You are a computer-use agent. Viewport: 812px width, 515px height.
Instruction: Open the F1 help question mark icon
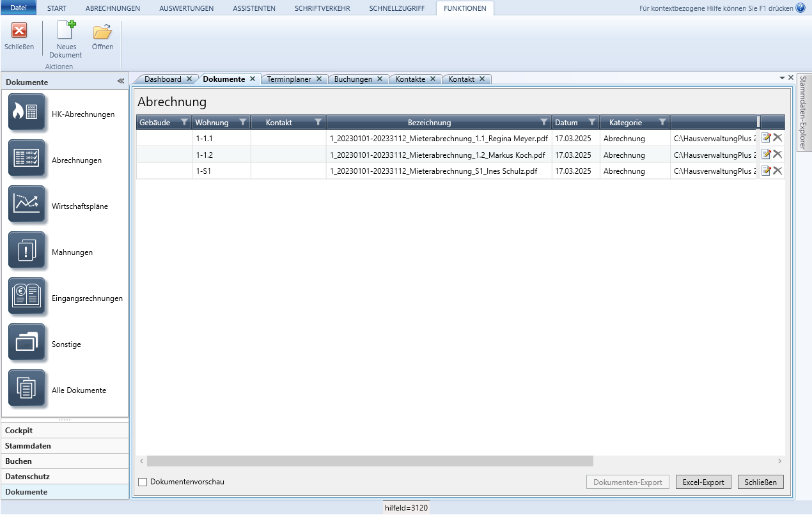(x=800, y=8)
